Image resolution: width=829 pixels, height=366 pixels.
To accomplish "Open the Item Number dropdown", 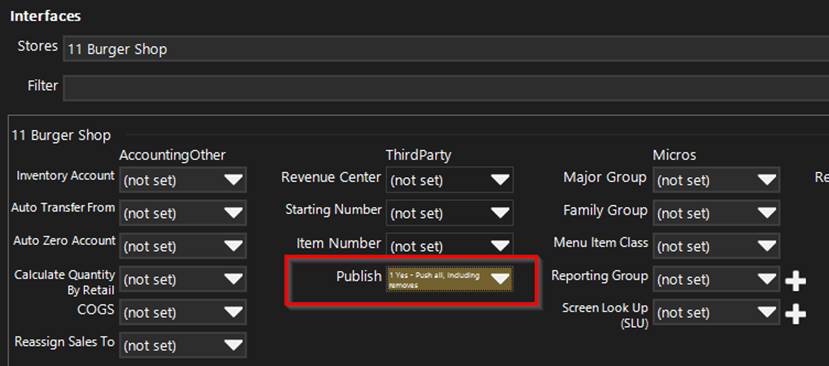I will click(x=449, y=246).
